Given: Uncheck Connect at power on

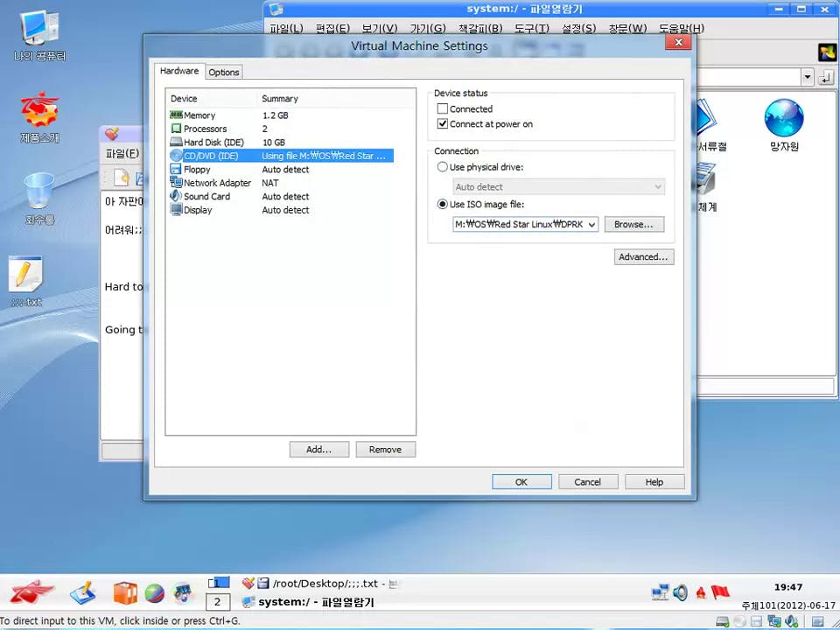Looking at the screenshot, I should pos(443,124).
